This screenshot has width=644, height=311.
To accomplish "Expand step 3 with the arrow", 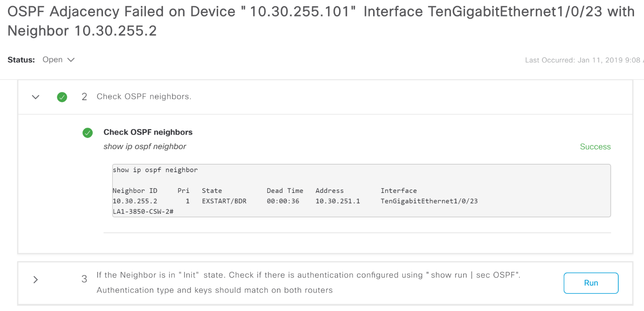I will (36, 279).
